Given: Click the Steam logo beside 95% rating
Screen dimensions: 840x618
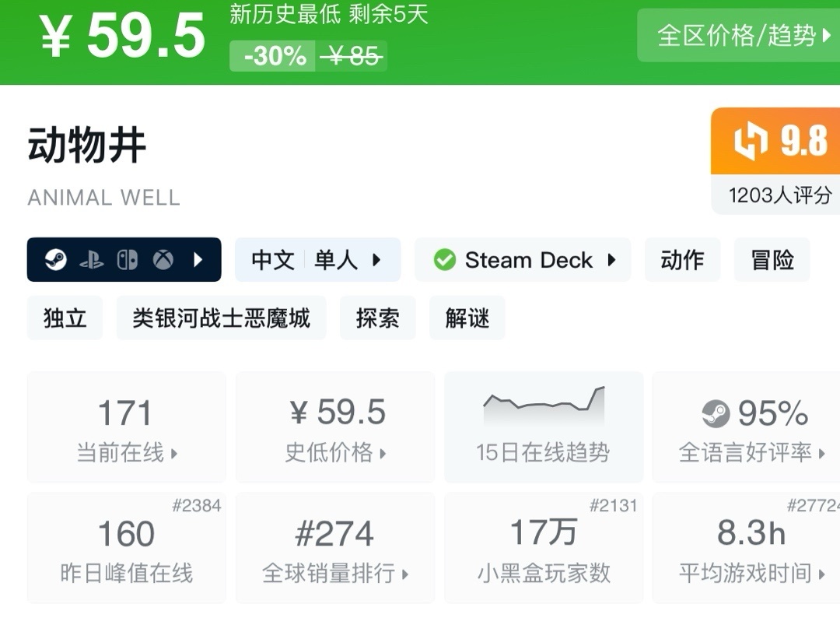Looking at the screenshot, I should pyautogui.click(x=716, y=413).
